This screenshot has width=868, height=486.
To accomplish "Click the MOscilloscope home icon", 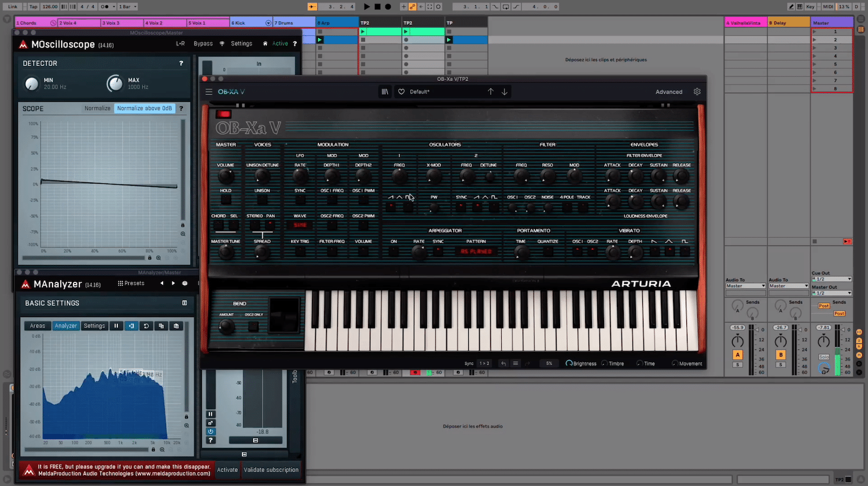I will pos(265,43).
